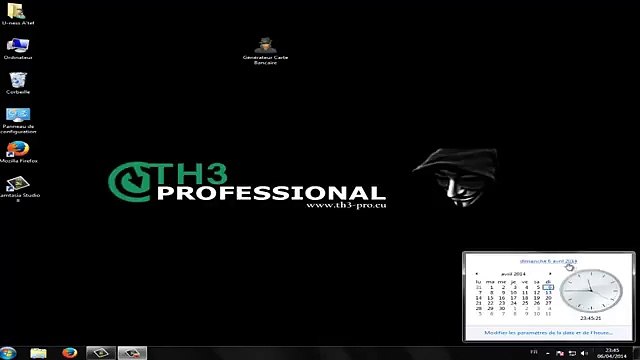Open the Ordinateur desktop icon
This screenshot has height=360, width=640.
tap(18, 49)
